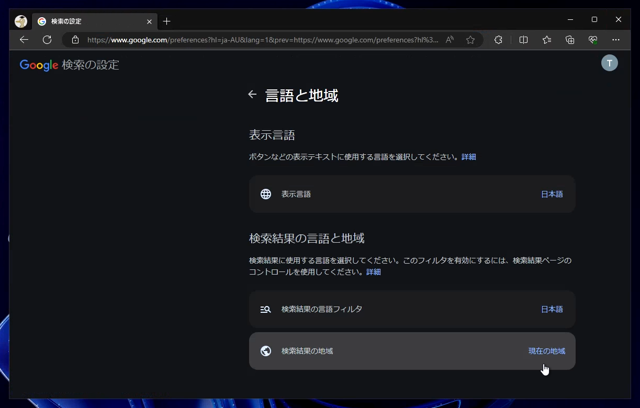The image size is (640, 408).
Task: Add page to favorites star icon
Action: (470, 40)
